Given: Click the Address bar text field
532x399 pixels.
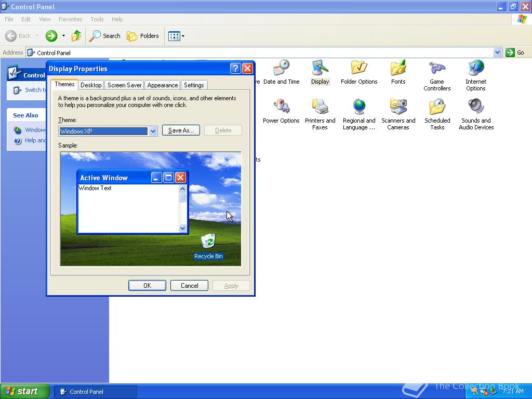Looking at the screenshot, I should [x=260, y=52].
